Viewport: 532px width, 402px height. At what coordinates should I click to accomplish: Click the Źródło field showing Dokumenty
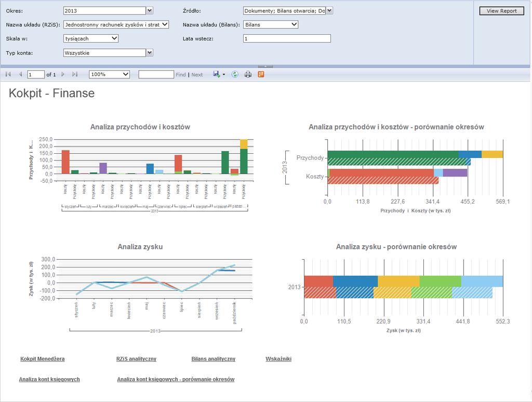point(284,11)
